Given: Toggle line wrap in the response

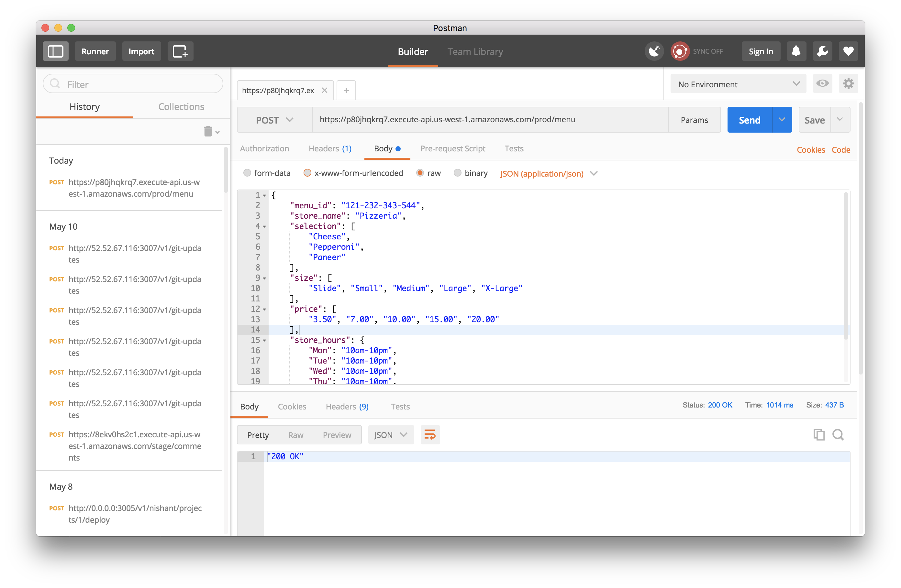Looking at the screenshot, I should [430, 434].
